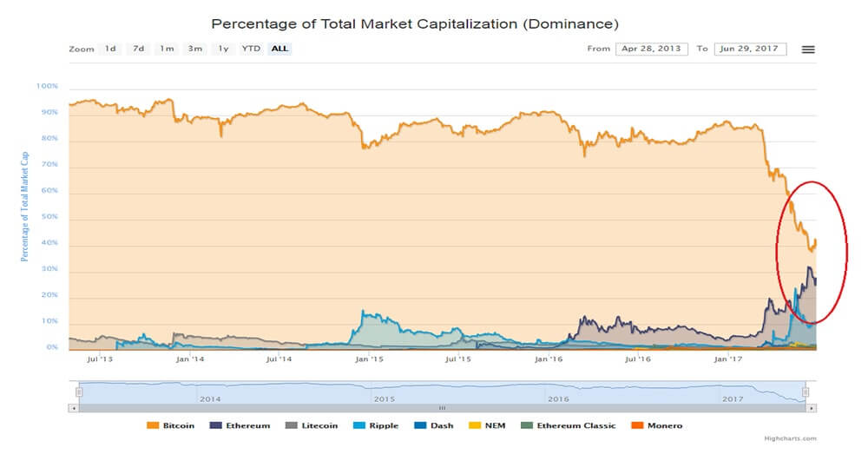
Task: Open the chart context hamburger menu
Action: (807, 49)
